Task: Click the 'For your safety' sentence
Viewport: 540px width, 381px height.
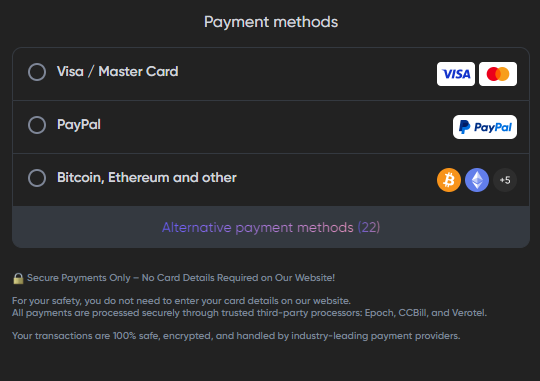Action: [181, 301]
